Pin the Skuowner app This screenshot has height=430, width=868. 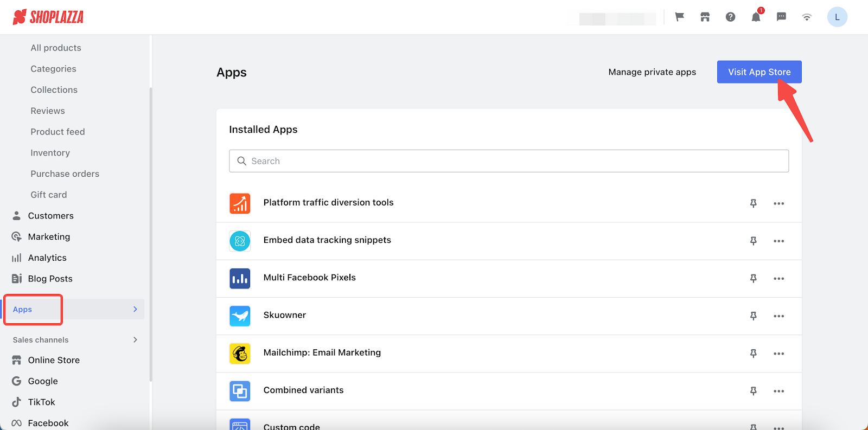pos(753,316)
